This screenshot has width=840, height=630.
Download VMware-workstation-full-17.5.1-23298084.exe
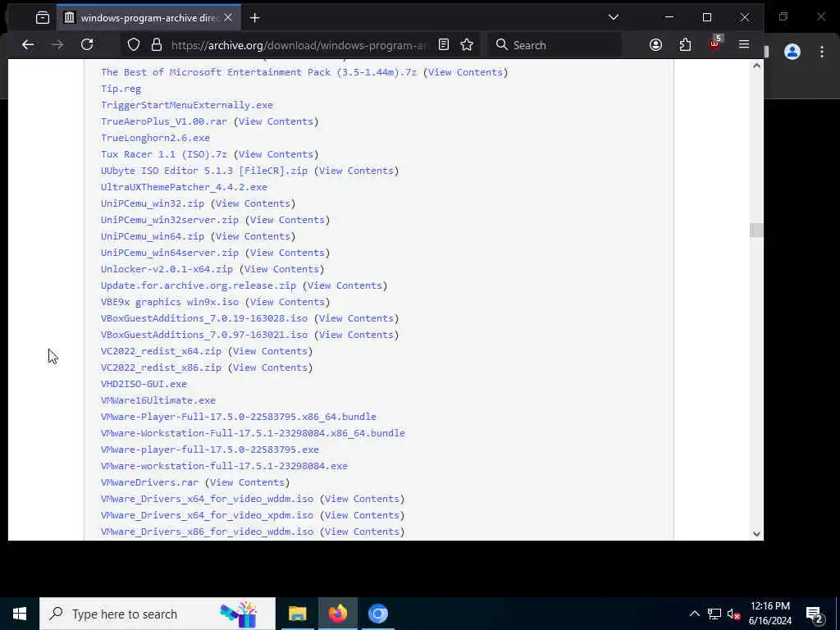[224, 466]
